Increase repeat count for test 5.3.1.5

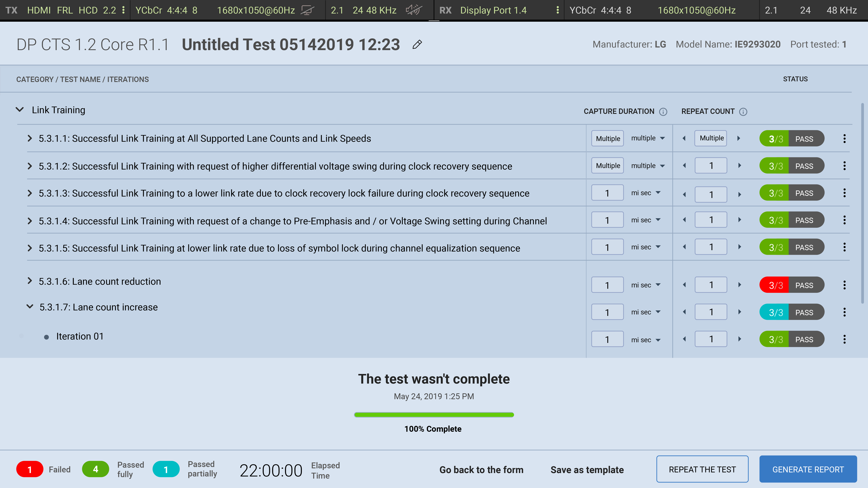pos(740,247)
